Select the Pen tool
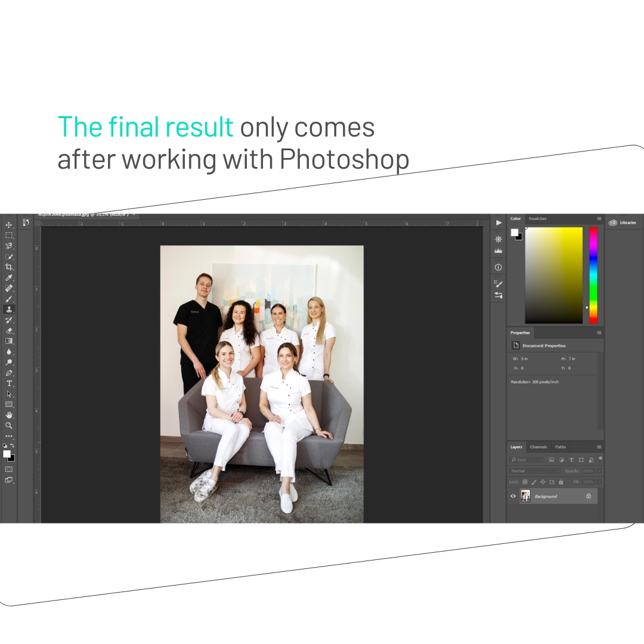Viewport: 644px width, 644px height. [8, 373]
